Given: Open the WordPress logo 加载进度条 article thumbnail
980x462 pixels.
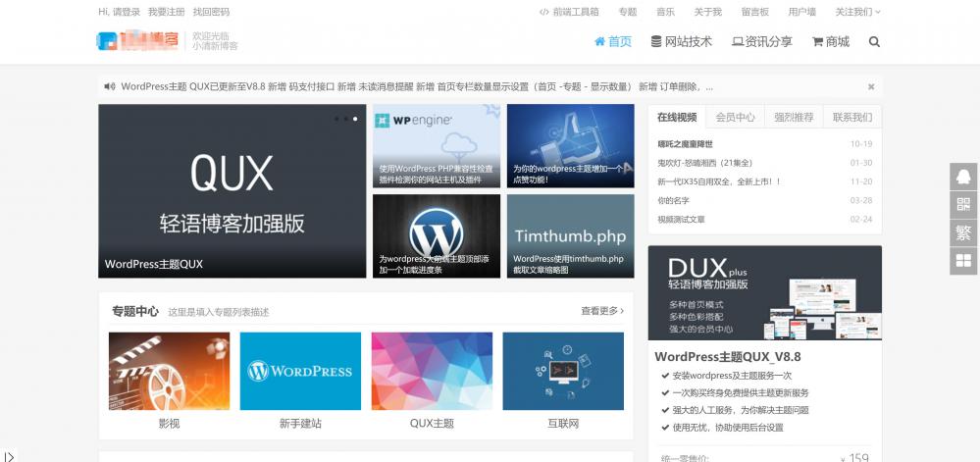Looking at the screenshot, I should pyautogui.click(x=437, y=235).
